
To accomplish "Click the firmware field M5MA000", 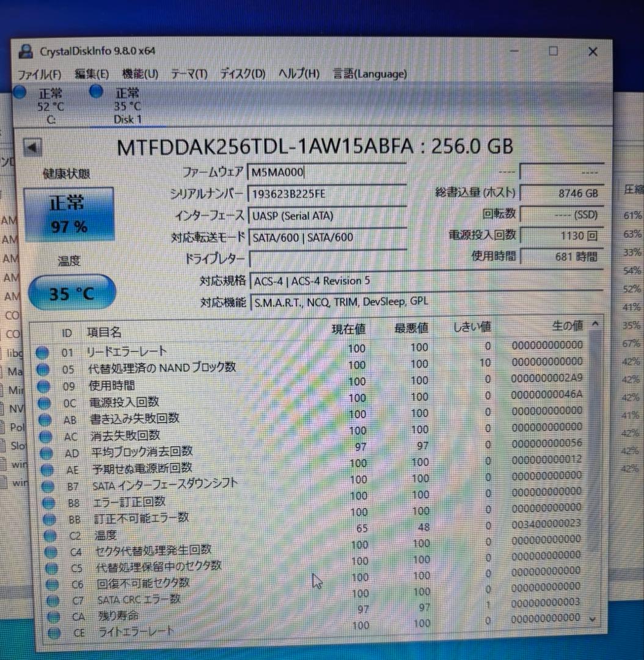I will click(x=327, y=172).
